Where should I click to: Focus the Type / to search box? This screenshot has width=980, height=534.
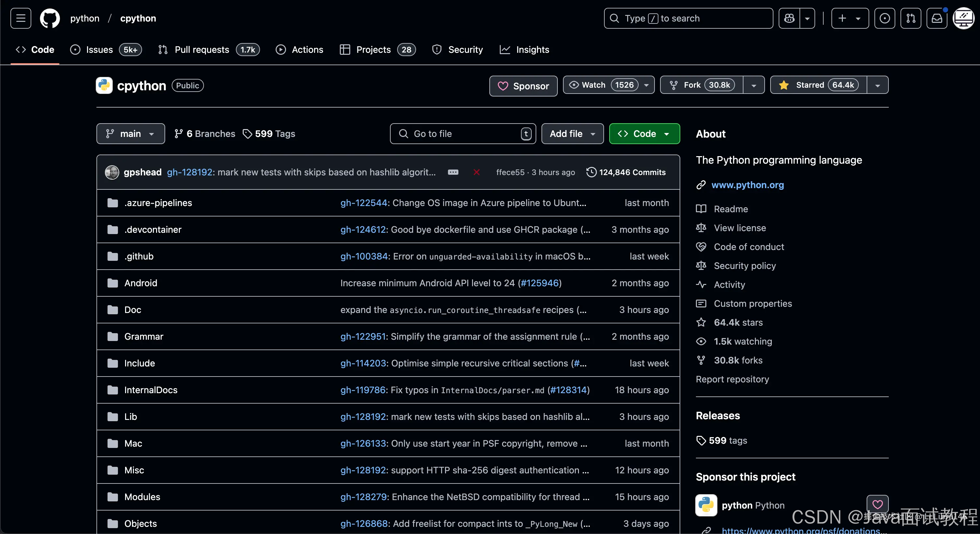coord(688,18)
